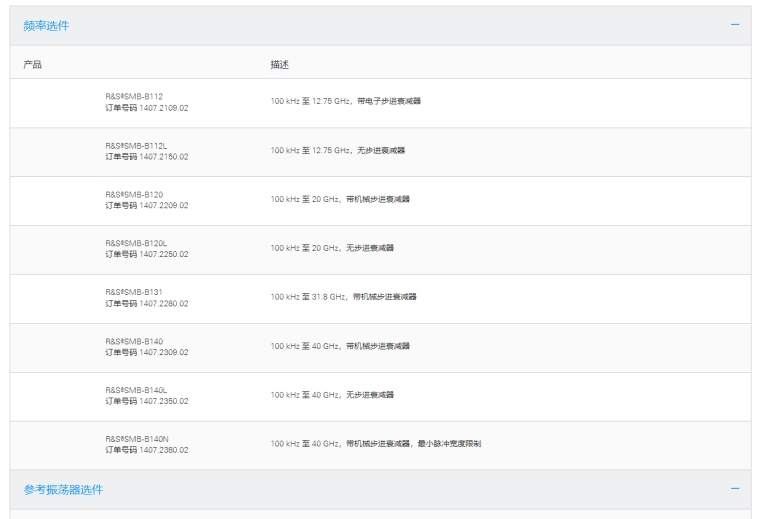Select the R&S®SMB-B140L product name
This screenshot has width=760, height=519.
pyautogui.click(x=136, y=390)
